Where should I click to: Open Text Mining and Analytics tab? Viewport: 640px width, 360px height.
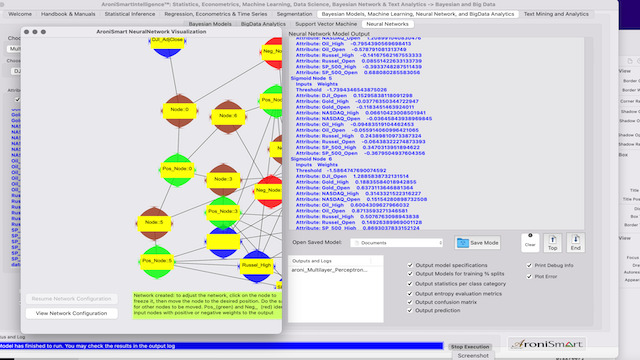(556, 14)
